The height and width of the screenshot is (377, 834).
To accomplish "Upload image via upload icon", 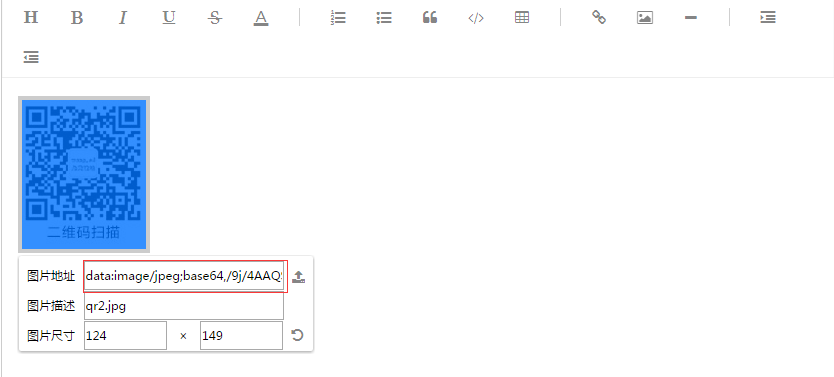I will pos(298,277).
